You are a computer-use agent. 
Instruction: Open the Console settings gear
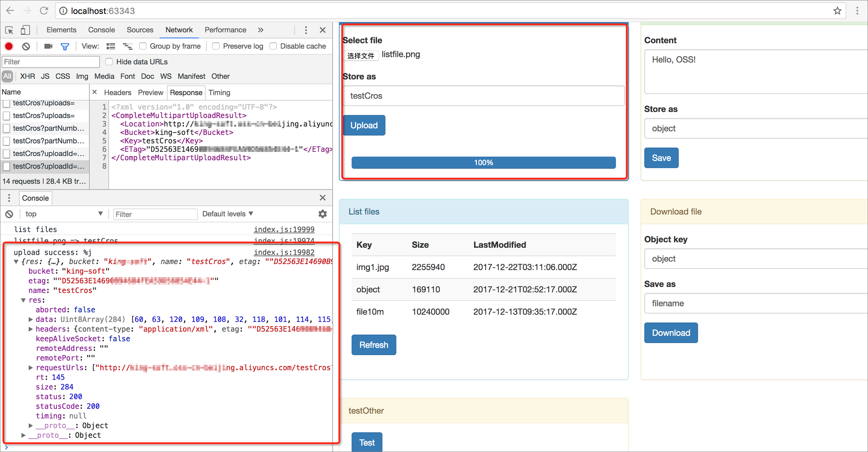(323, 214)
